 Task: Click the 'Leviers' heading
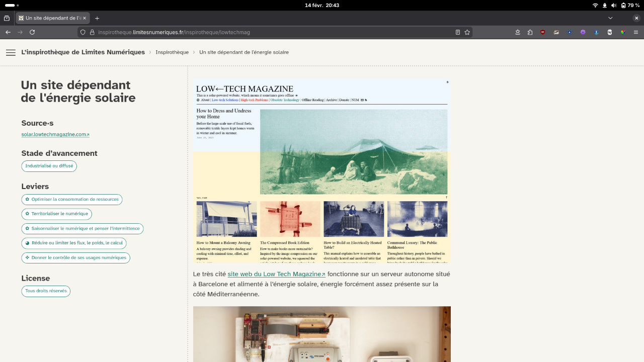(x=35, y=187)
